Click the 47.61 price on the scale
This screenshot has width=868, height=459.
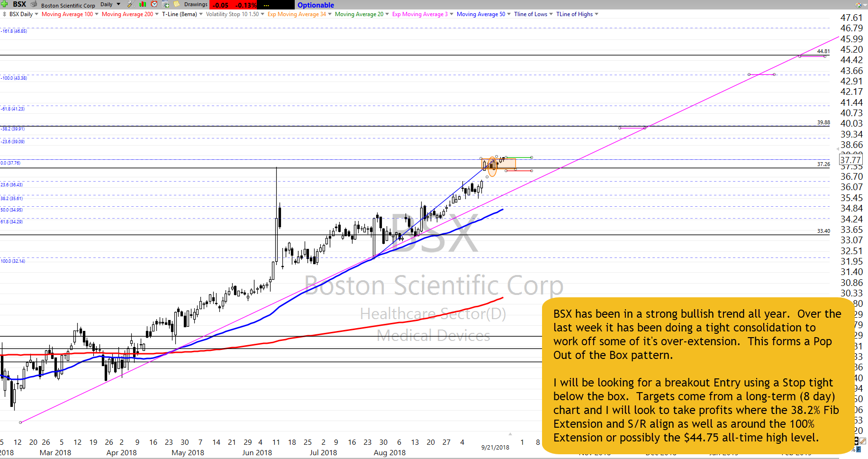point(851,18)
